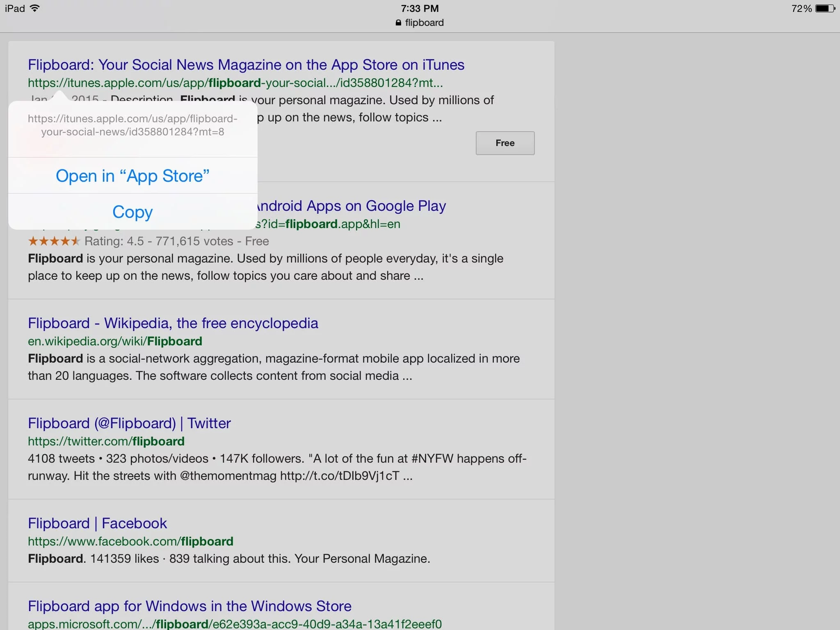
Task: Tap the 7:33 PM status clock
Action: 420,9
